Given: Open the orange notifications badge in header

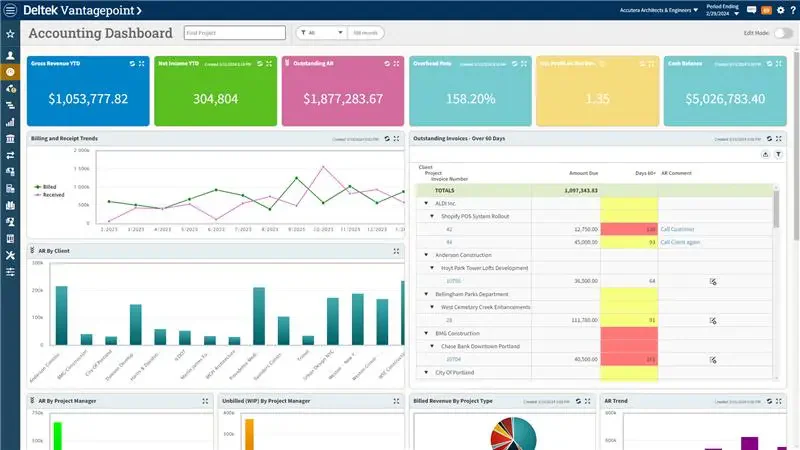Looking at the screenshot, I should point(766,10).
